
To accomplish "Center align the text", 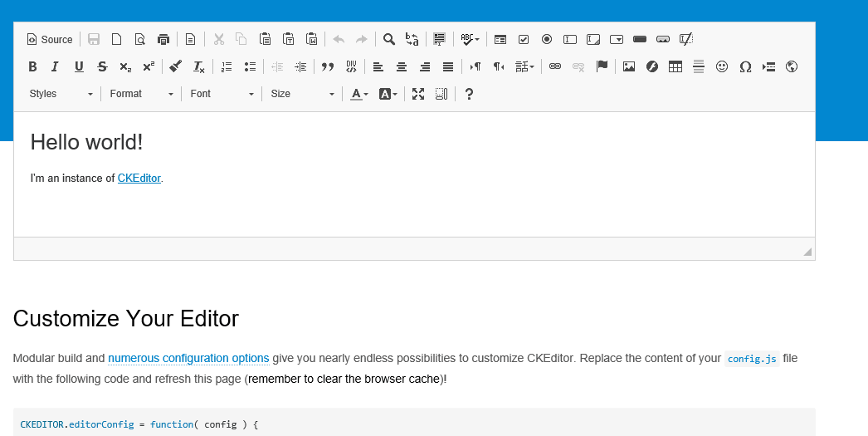I will coord(402,67).
